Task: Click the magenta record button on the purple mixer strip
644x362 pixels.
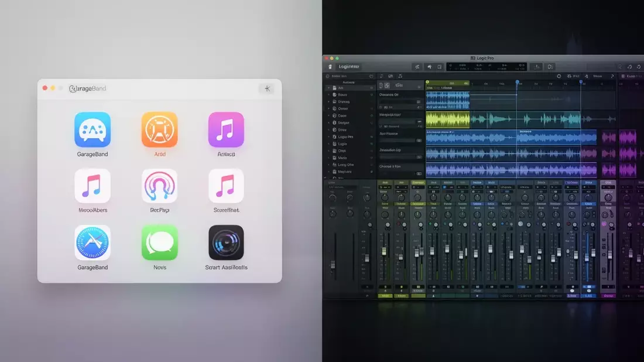Action: (x=604, y=224)
